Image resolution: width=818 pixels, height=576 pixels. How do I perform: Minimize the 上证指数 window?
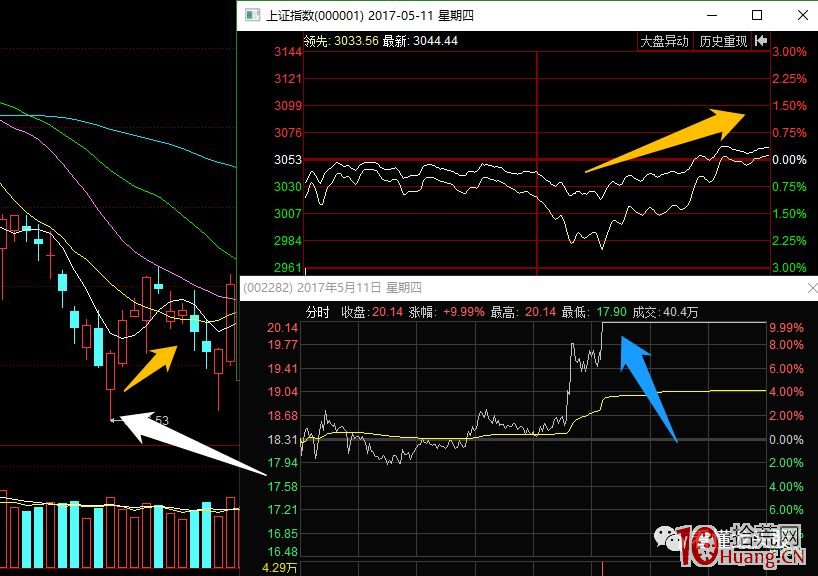point(712,15)
